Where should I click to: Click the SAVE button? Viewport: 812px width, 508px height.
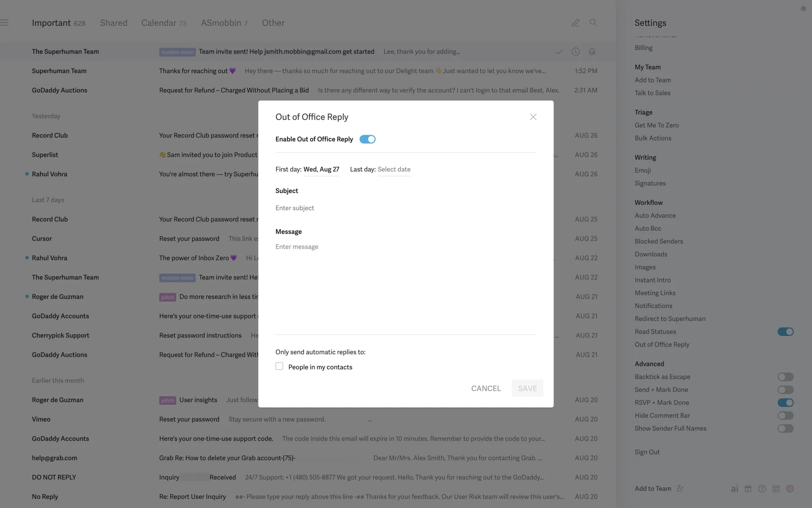527,388
